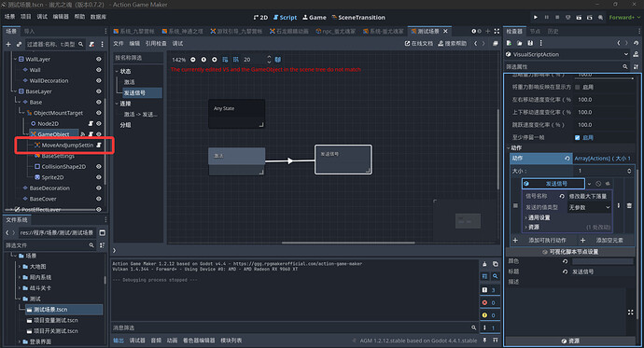Click the movie maker mode icon
The height and width of the screenshot is (348, 644).
pos(600,17)
